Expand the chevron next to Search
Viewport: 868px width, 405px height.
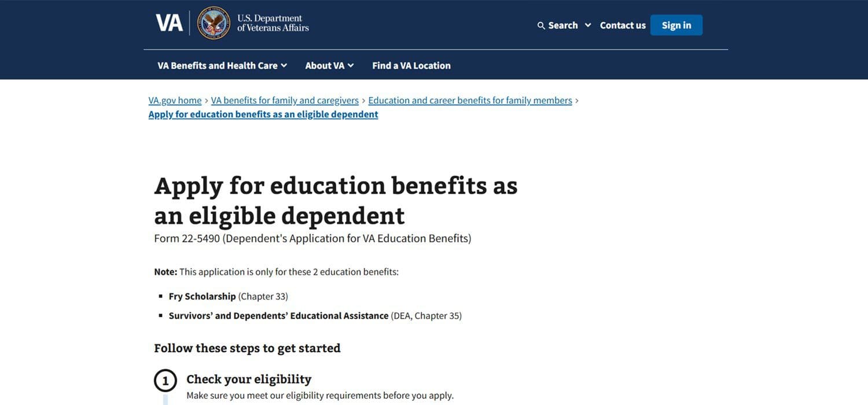click(x=588, y=25)
